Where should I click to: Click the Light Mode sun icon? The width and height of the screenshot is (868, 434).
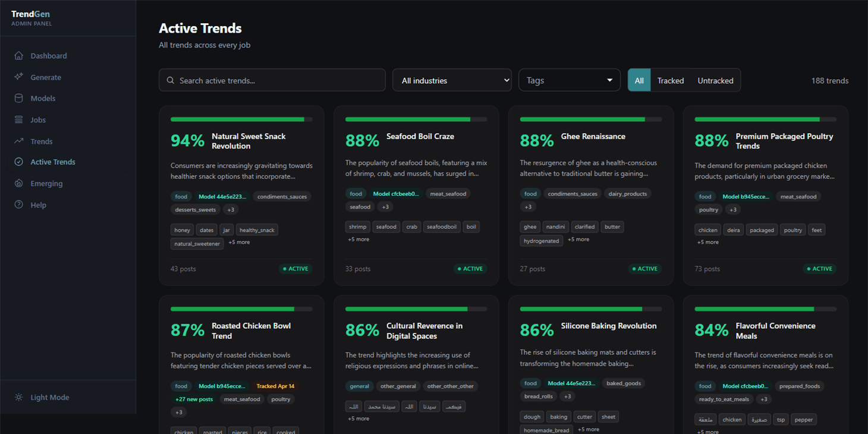[x=19, y=397]
